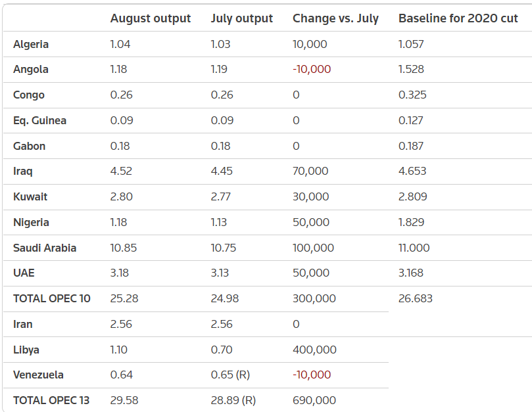Click Eq. Guinea's baseline value 0.127

pyautogui.click(x=412, y=120)
